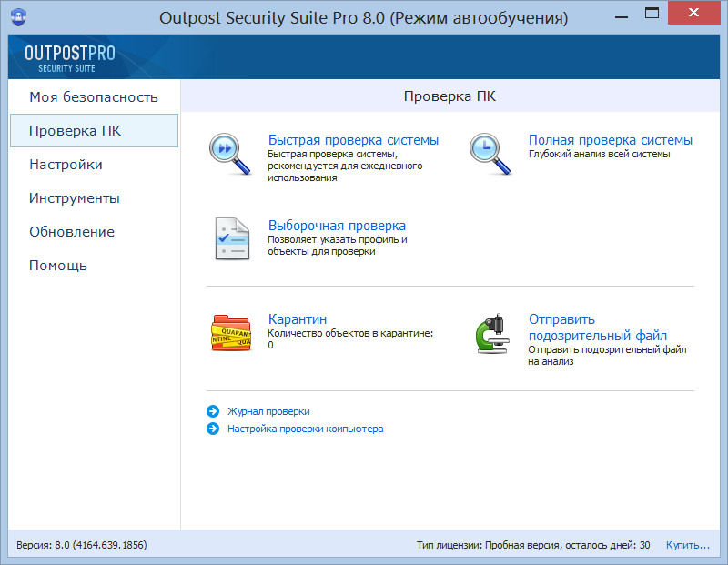The width and height of the screenshot is (728, 565).
Task: Click Отправить подозрительный файл link
Action: point(597,328)
